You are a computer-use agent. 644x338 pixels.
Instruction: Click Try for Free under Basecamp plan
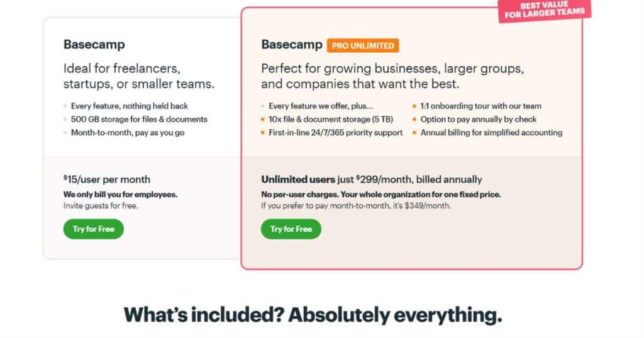(x=93, y=229)
